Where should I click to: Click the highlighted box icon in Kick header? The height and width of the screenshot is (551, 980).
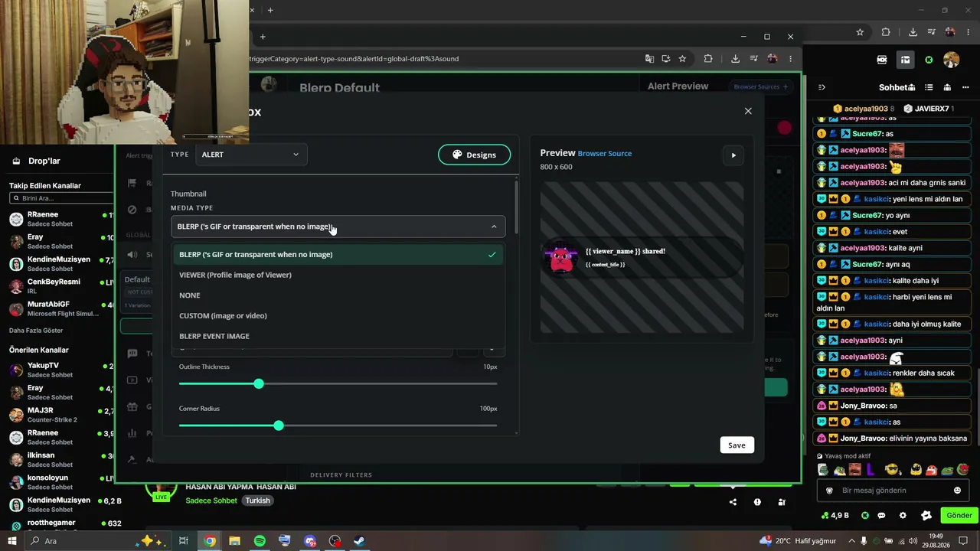coord(905,60)
